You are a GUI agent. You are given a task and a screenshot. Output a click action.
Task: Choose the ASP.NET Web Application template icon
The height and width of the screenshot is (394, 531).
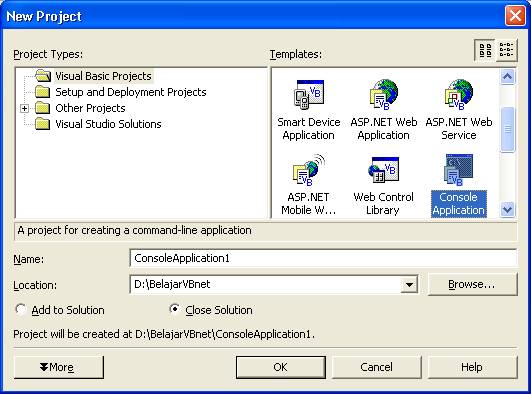click(x=384, y=94)
